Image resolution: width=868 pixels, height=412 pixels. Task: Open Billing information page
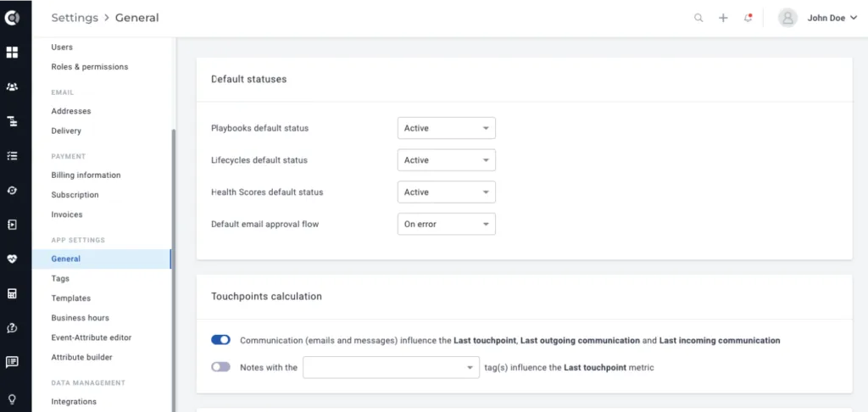pos(86,175)
